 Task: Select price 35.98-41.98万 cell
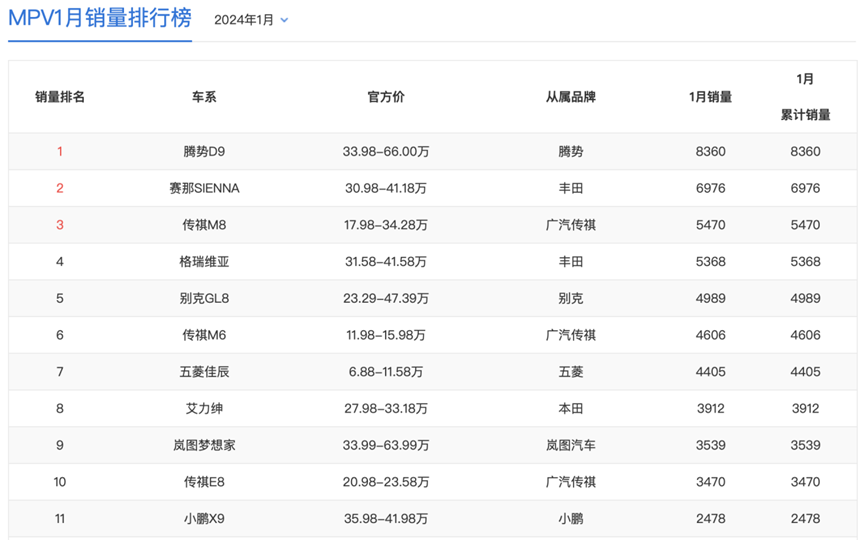coord(386,519)
